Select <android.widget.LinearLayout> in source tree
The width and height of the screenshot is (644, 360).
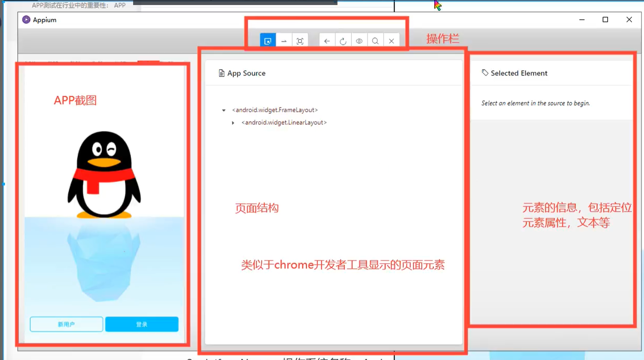pos(284,122)
